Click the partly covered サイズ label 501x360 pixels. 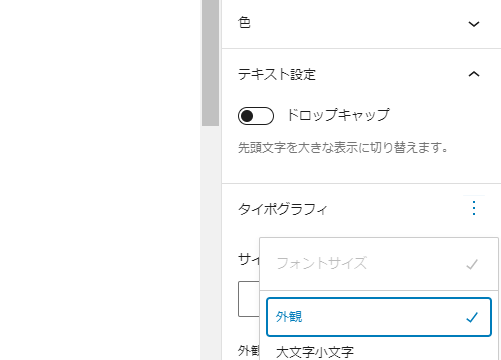click(x=249, y=259)
